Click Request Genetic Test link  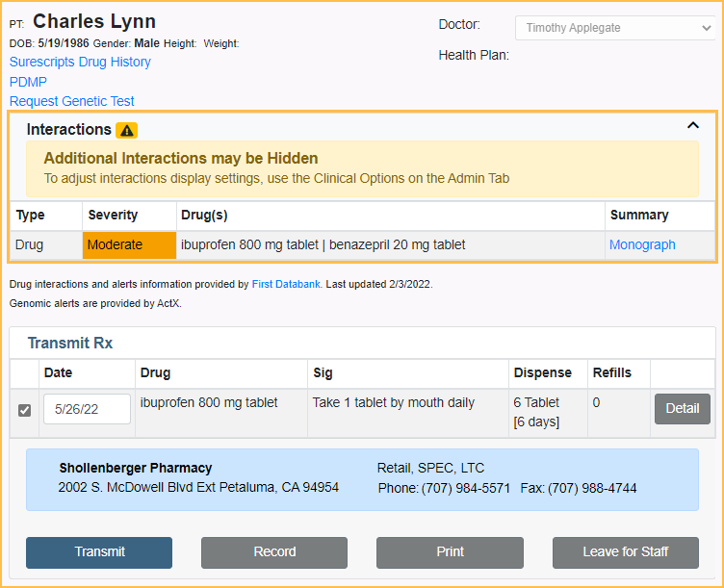click(x=72, y=101)
